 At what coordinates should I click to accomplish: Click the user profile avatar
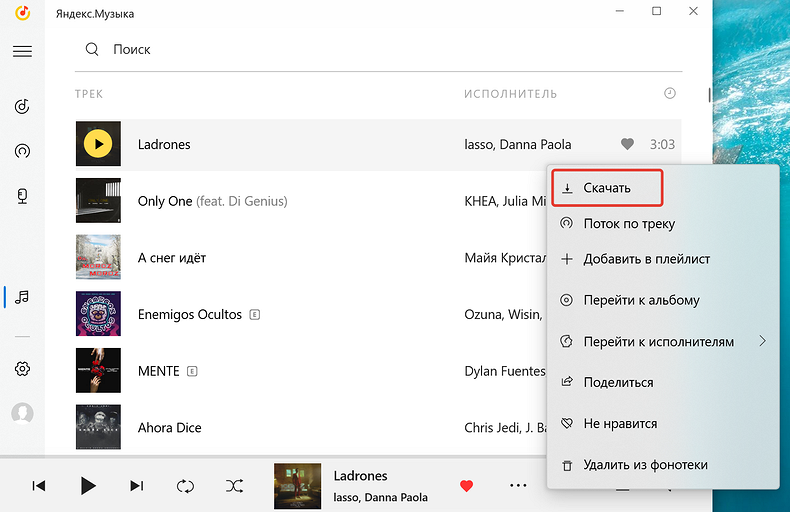[22, 413]
